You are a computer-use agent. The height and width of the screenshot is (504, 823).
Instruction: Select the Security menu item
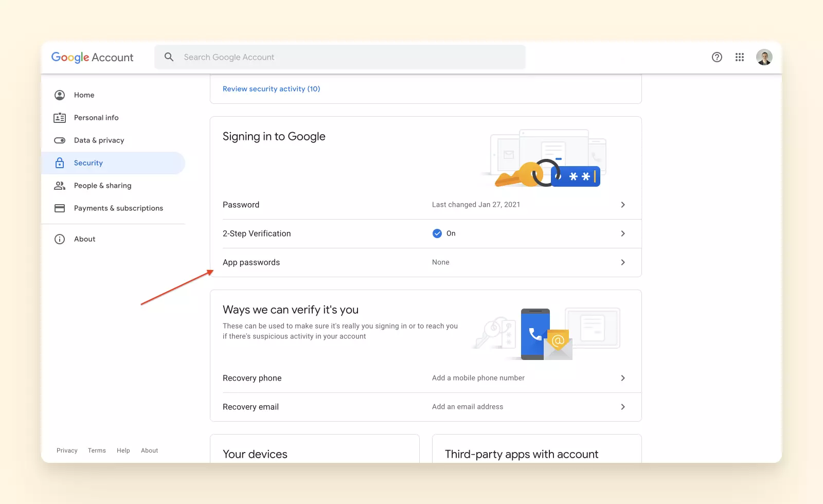(x=113, y=163)
